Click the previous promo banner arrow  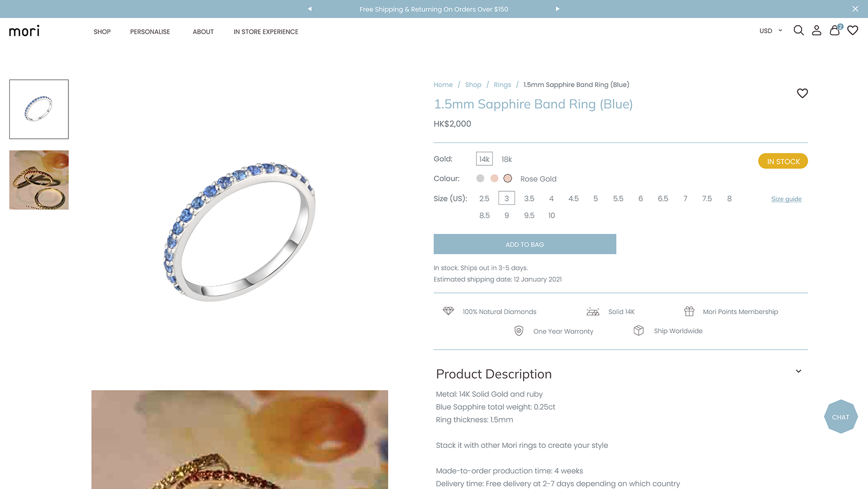[309, 9]
